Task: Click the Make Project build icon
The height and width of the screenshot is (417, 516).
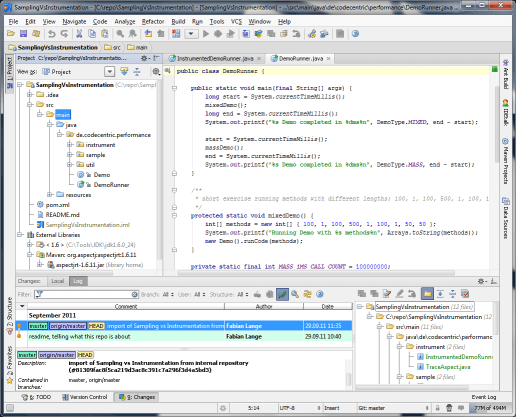Action: (x=176, y=34)
